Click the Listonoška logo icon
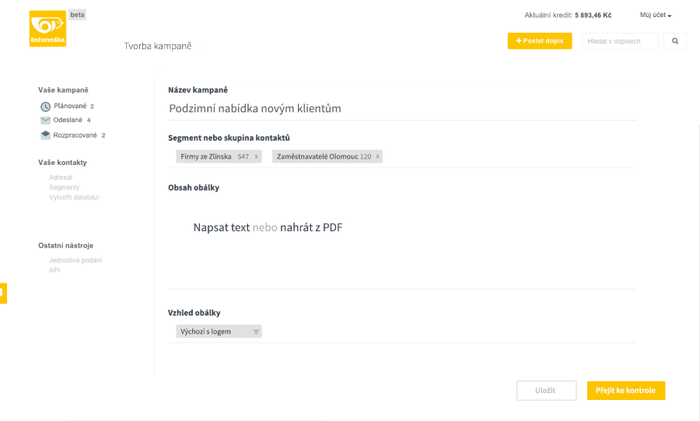 click(x=48, y=29)
